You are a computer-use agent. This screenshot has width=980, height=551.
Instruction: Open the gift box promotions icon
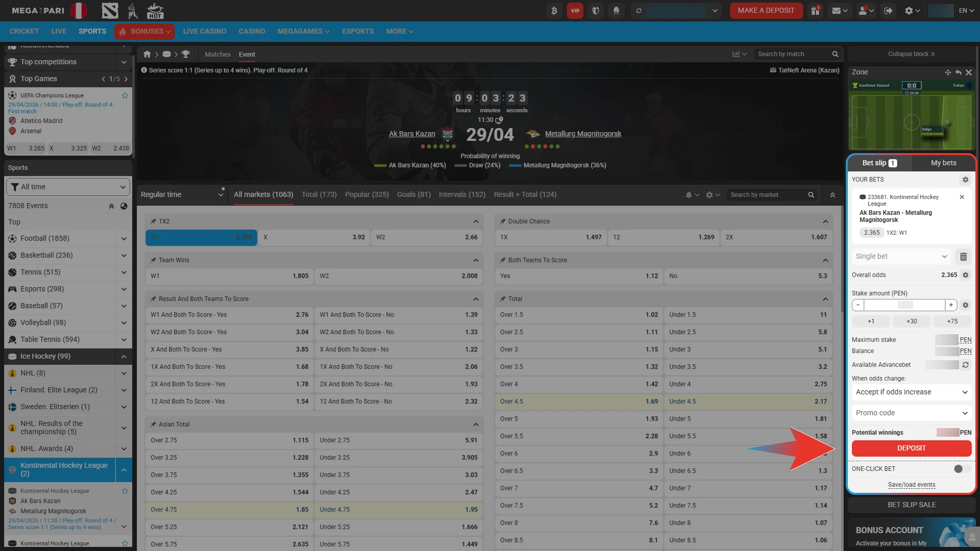(x=815, y=11)
